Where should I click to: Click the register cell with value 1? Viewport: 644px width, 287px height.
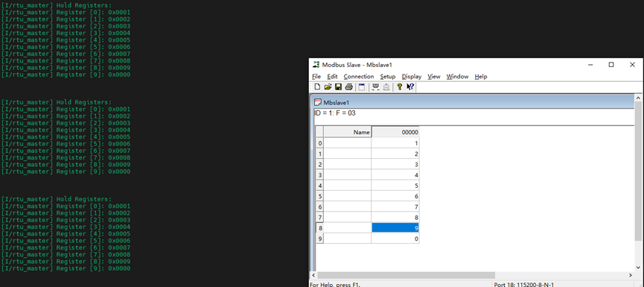coord(395,143)
